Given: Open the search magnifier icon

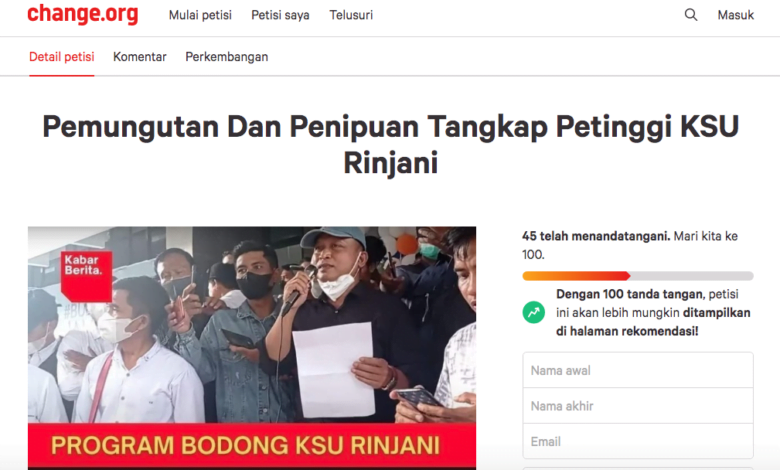Looking at the screenshot, I should [x=690, y=15].
